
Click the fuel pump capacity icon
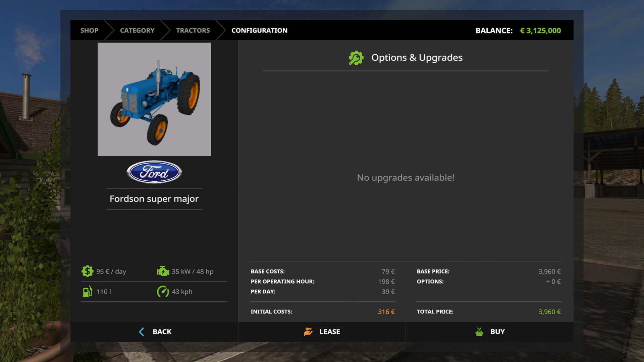tap(87, 292)
